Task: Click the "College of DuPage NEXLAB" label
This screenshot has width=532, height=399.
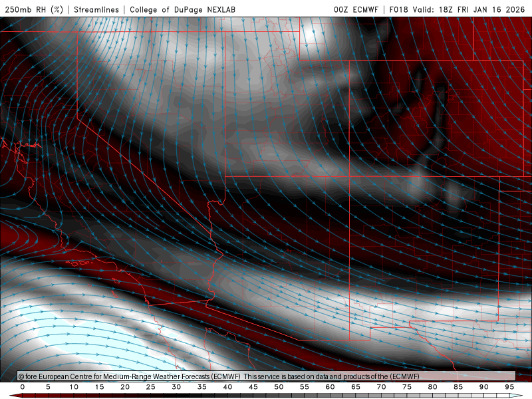Action: tap(182, 9)
